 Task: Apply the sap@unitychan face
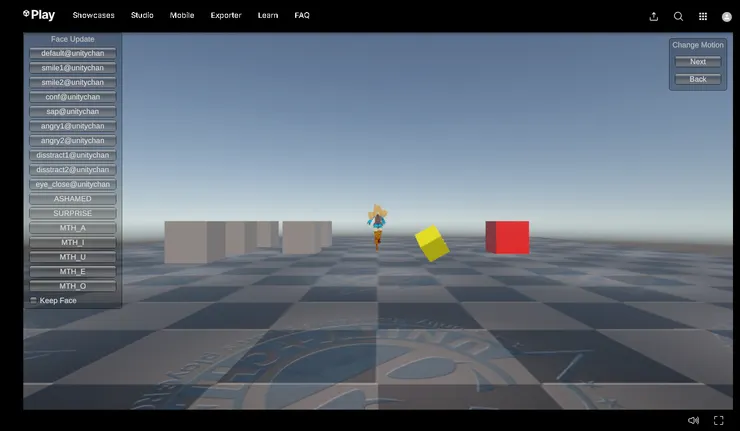(73, 112)
